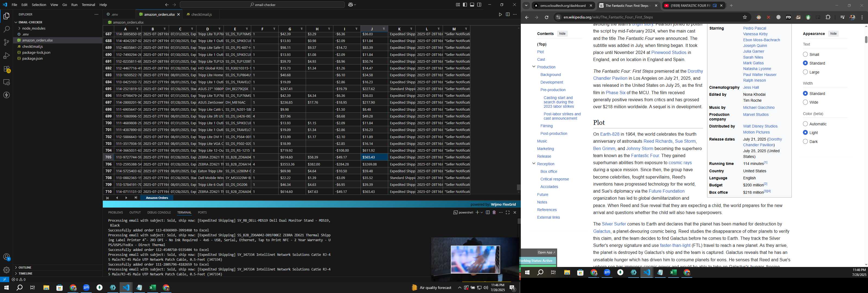Collapse the Reception section in Wikipedia contents
The height and width of the screenshot is (293, 868).
[x=534, y=164]
